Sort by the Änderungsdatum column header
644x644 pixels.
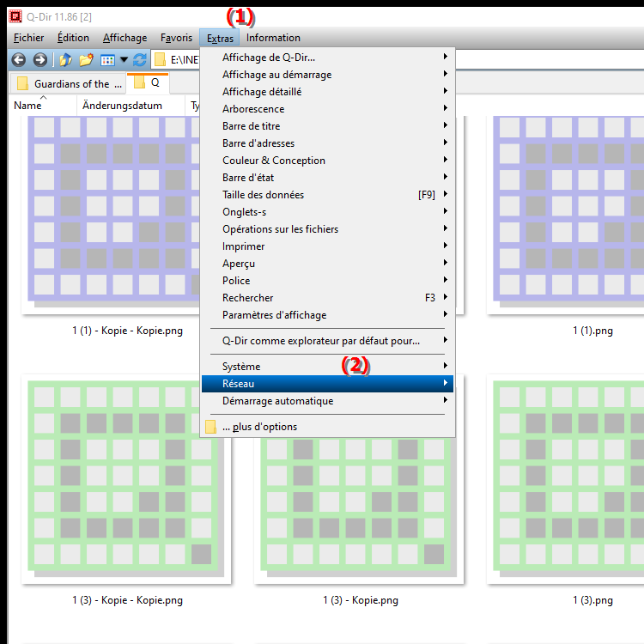pos(131,106)
